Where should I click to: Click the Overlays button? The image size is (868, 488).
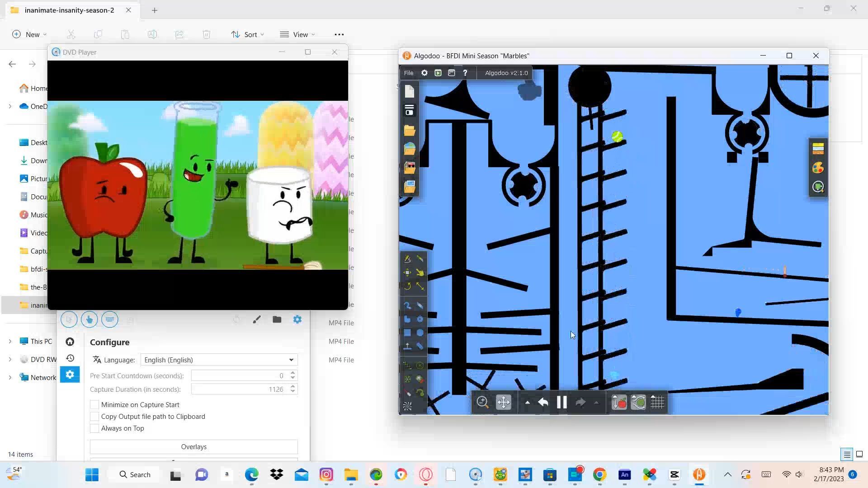pyautogui.click(x=193, y=447)
